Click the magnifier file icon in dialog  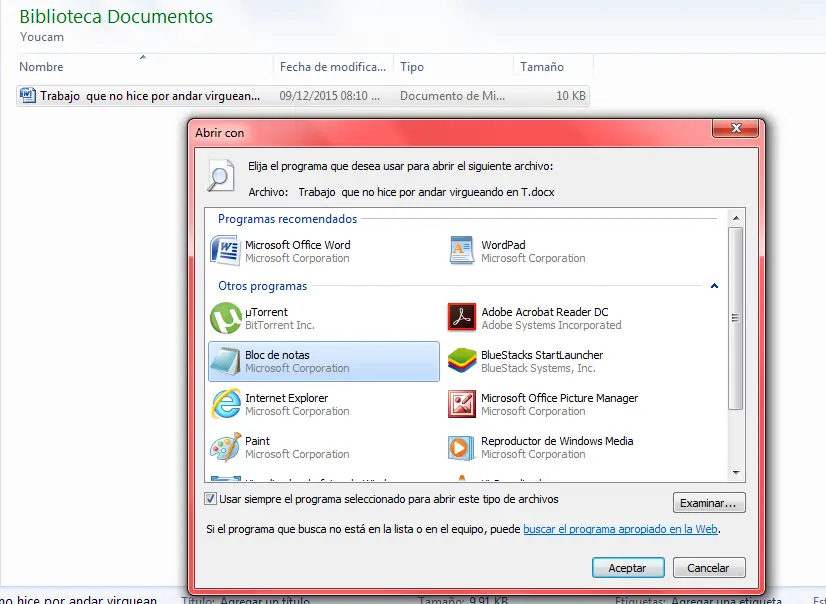(x=220, y=175)
